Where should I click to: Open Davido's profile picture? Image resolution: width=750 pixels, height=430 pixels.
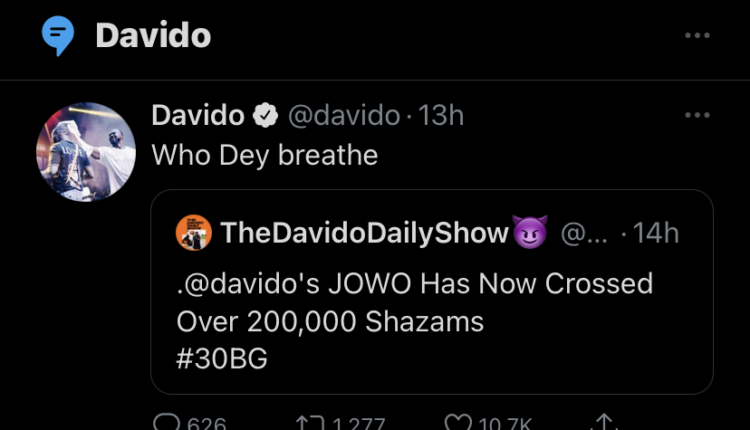pyautogui.click(x=86, y=151)
